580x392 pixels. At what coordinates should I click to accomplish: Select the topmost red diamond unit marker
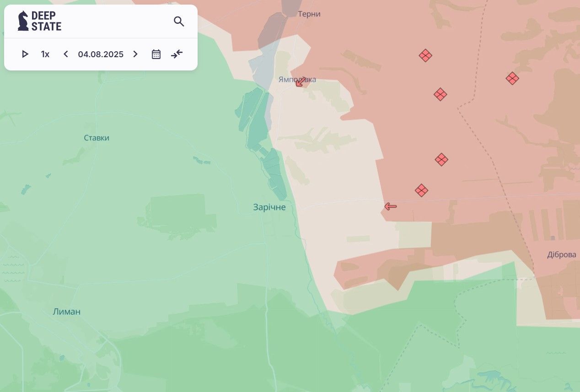[425, 55]
